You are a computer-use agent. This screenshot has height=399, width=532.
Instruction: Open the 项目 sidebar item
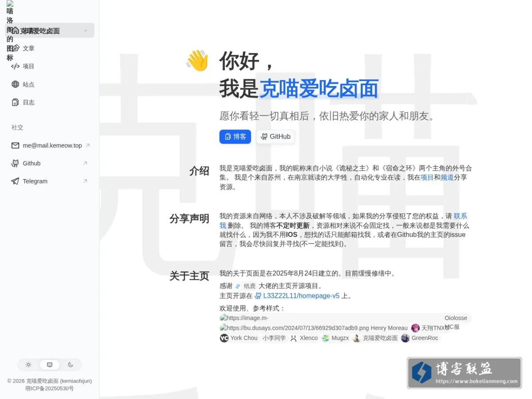pyautogui.click(x=50, y=66)
